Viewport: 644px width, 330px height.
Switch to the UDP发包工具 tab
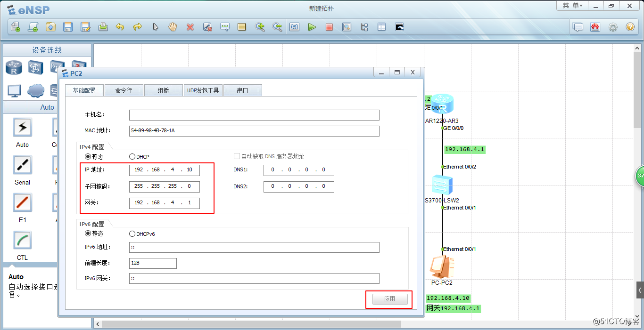click(203, 90)
